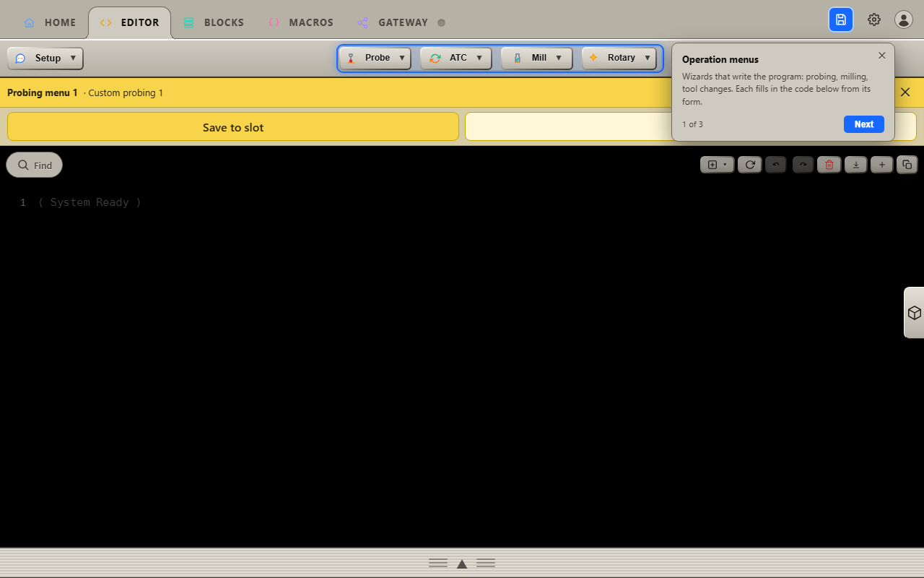
Task: Open the user account icon
Action: [904, 20]
